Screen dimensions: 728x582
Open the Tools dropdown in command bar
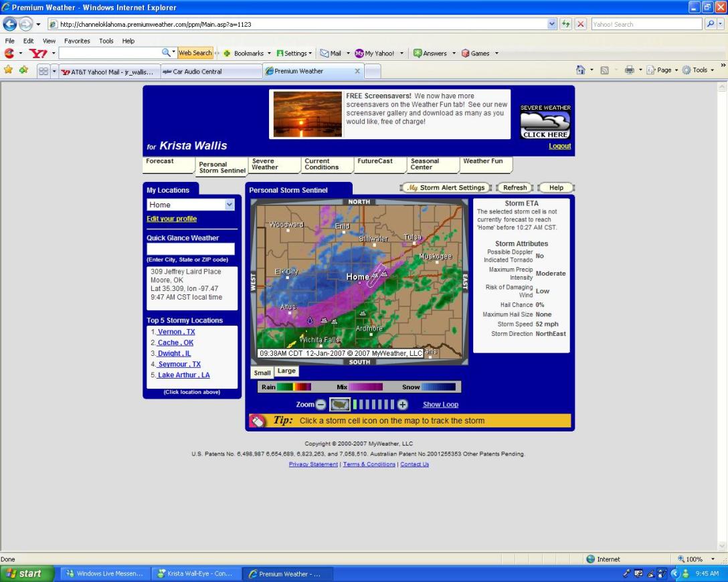pos(699,70)
